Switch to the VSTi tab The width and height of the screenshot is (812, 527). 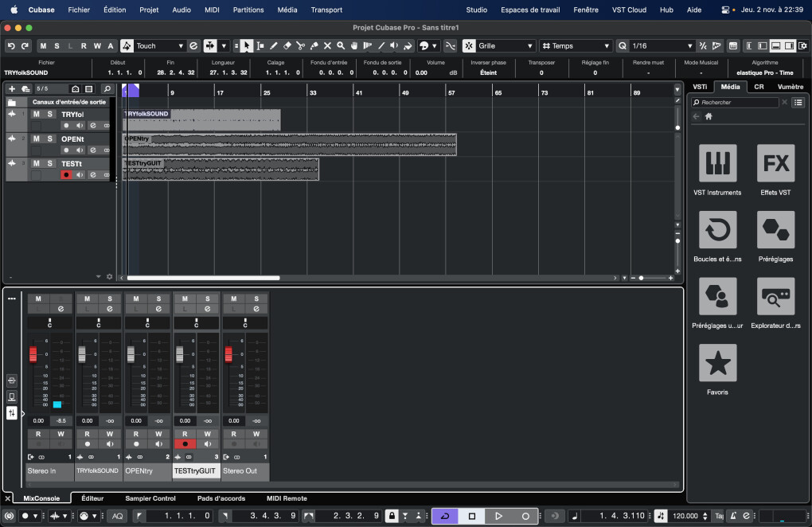pyautogui.click(x=700, y=87)
